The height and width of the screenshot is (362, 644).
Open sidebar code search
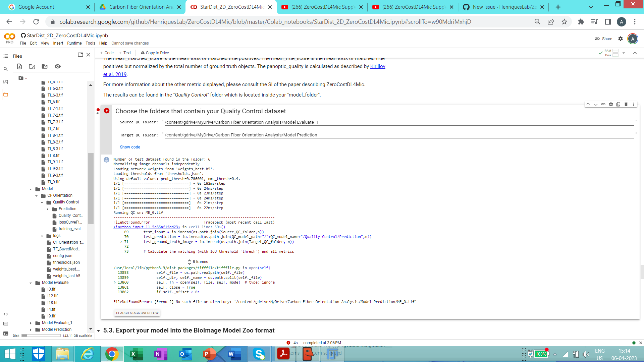point(5,69)
